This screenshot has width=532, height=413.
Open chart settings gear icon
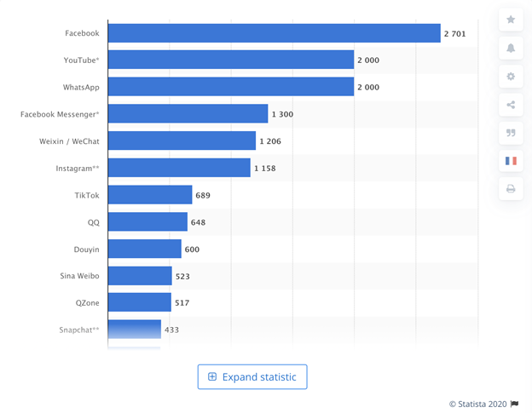(x=511, y=77)
